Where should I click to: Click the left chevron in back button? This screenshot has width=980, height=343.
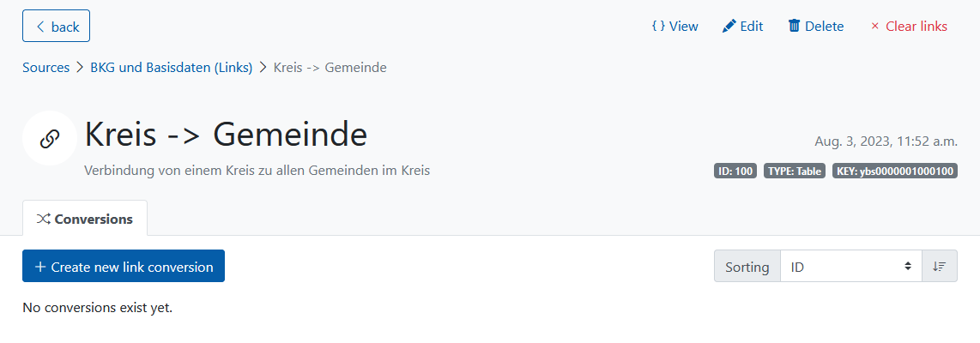(40, 27)
